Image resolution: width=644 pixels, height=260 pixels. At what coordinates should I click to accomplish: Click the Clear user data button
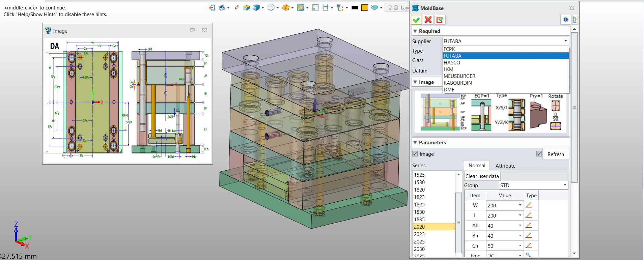(482, 176)
